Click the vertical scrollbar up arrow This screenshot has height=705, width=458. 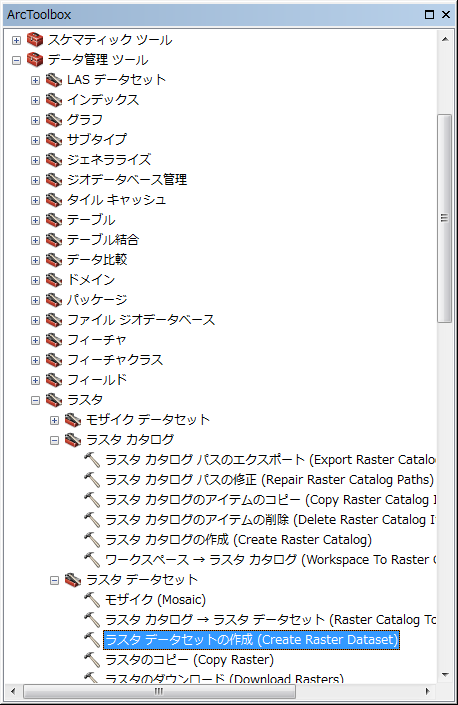pos(445,40)
